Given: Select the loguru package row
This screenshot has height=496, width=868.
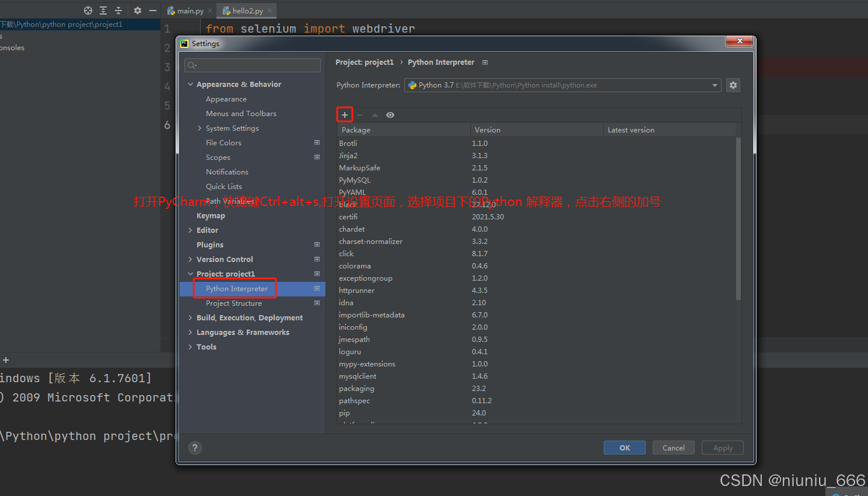Looking at the screenshot, I should pyautogui.click(x=537, y=352).
